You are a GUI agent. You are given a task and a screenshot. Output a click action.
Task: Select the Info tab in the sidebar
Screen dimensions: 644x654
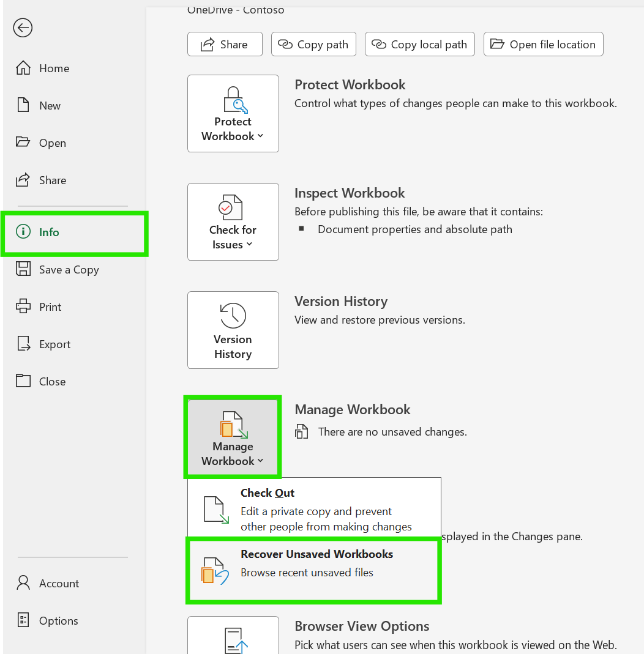point(74,232)
